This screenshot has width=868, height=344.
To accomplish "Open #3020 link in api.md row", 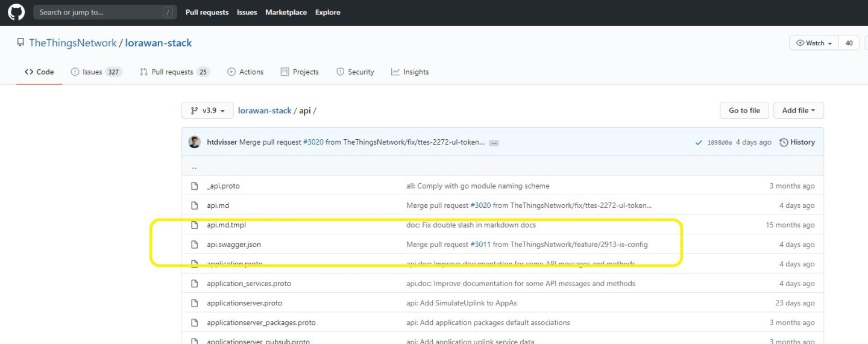I will [x=480, y=205].
